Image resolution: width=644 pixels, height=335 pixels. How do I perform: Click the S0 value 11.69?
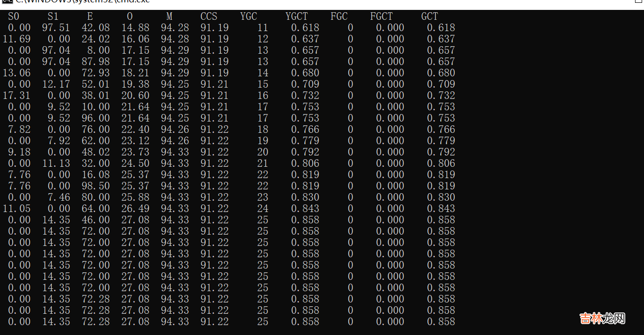click(x=17, y=39)
